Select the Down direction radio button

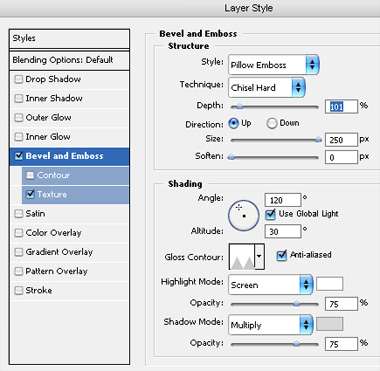272,123
